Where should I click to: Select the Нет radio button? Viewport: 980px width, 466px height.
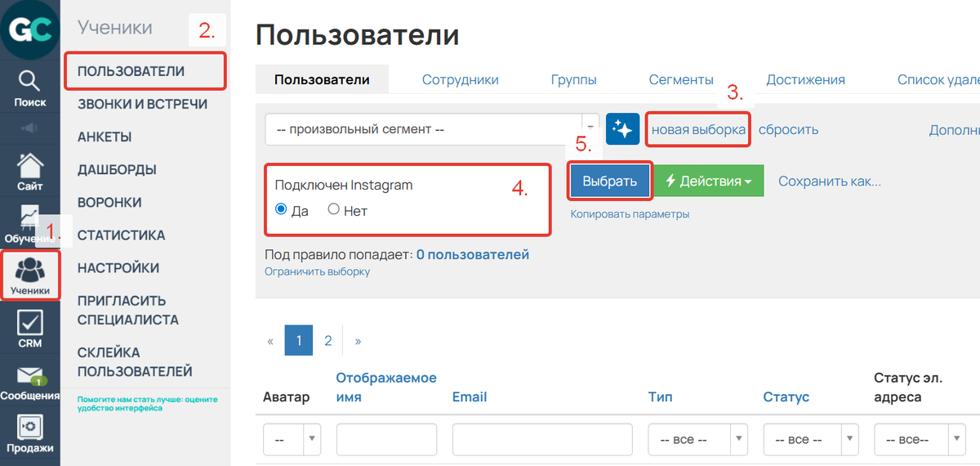click(x=333, y=209)
